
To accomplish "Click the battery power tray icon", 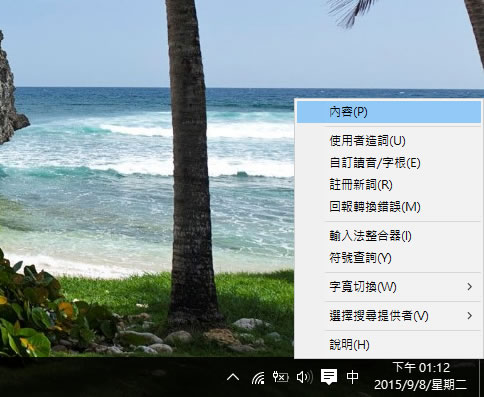I will point(281,377).
